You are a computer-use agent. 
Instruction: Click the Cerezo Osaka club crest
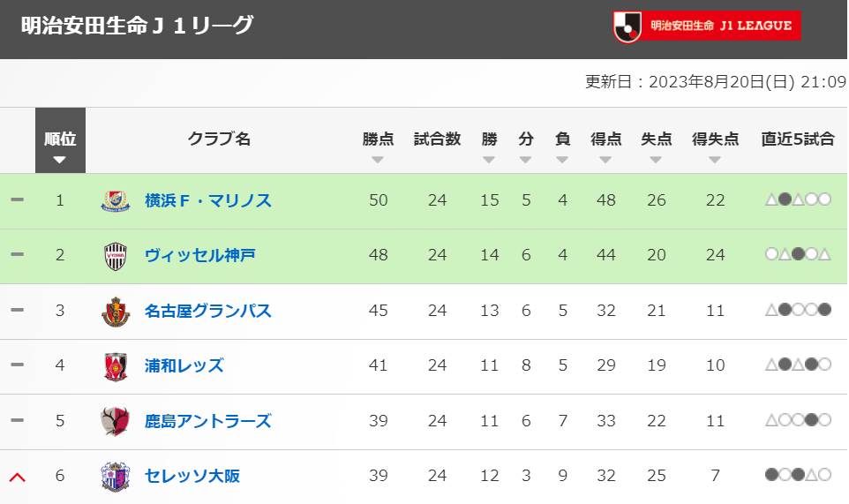coord(116,477)
